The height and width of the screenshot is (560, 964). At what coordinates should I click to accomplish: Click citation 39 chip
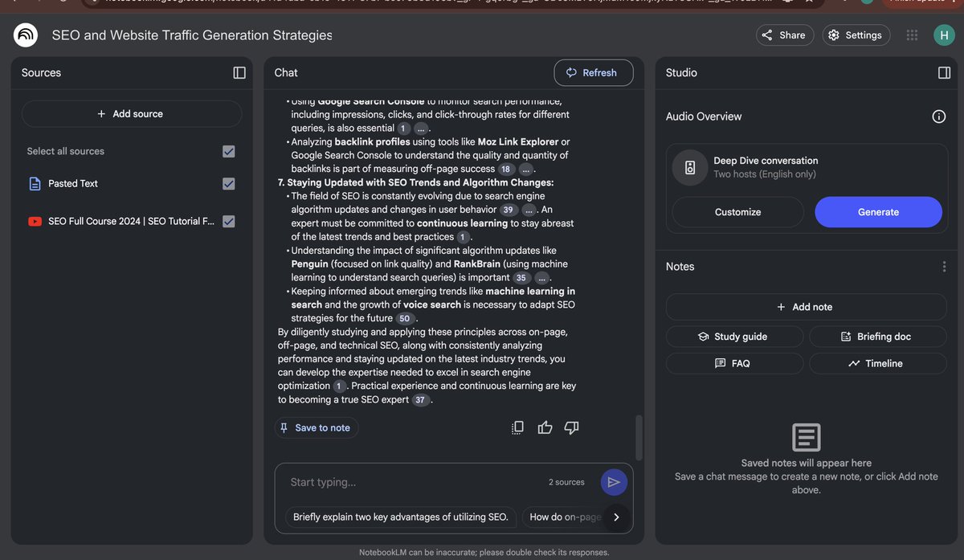(x=509, y=210)
